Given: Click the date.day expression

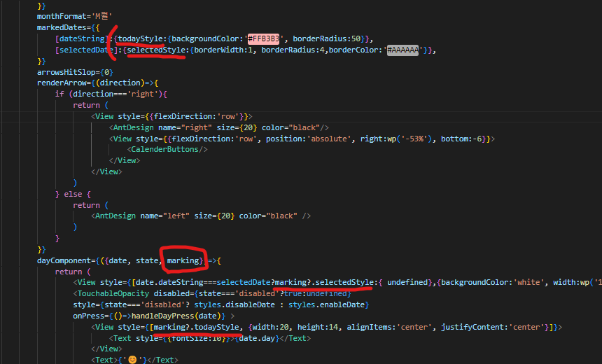Looking at the screenshot, I should click(257, 338).
